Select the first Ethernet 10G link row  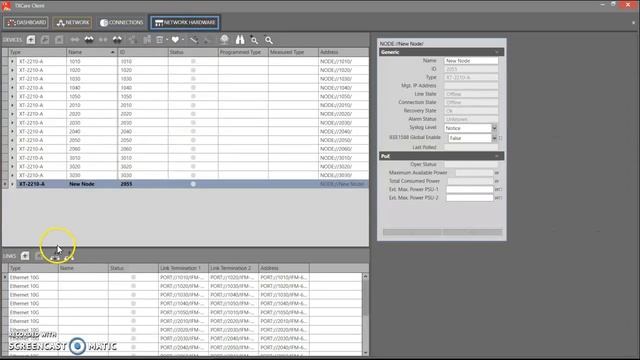tap(182, 278)
